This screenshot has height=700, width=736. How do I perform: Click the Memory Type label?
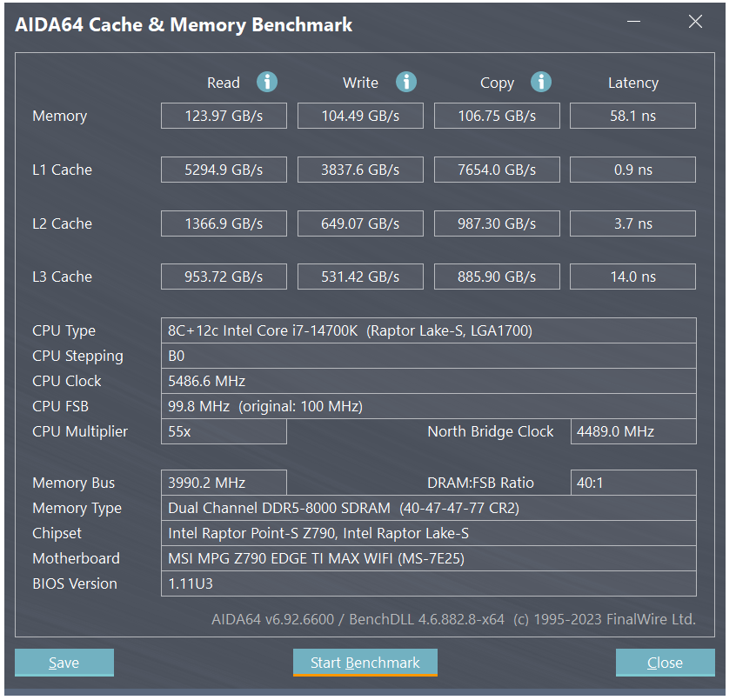[x=77, y=509]
